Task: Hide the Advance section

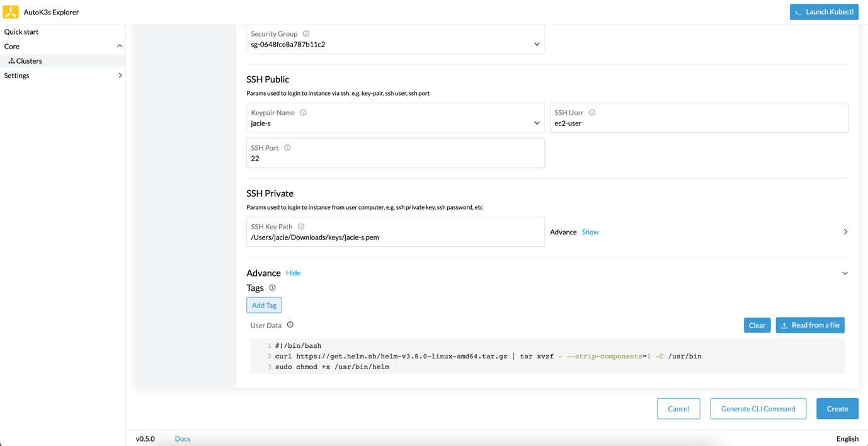Action: 293,273
